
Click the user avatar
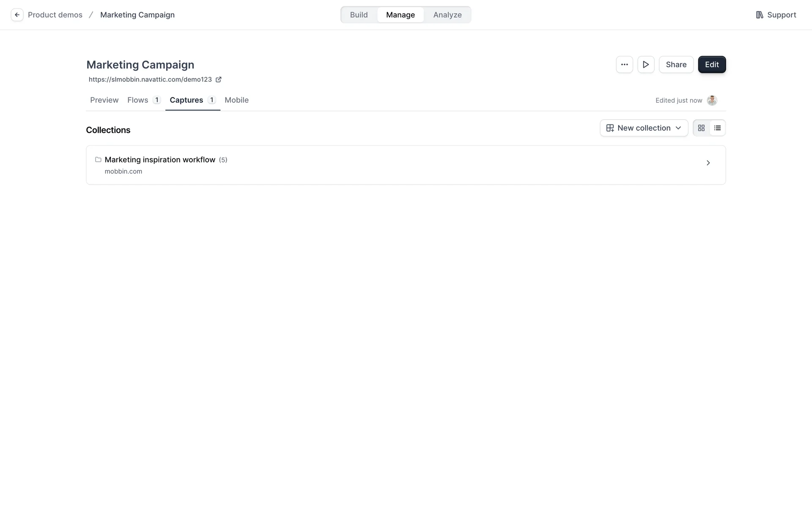[x=712, y=100]
